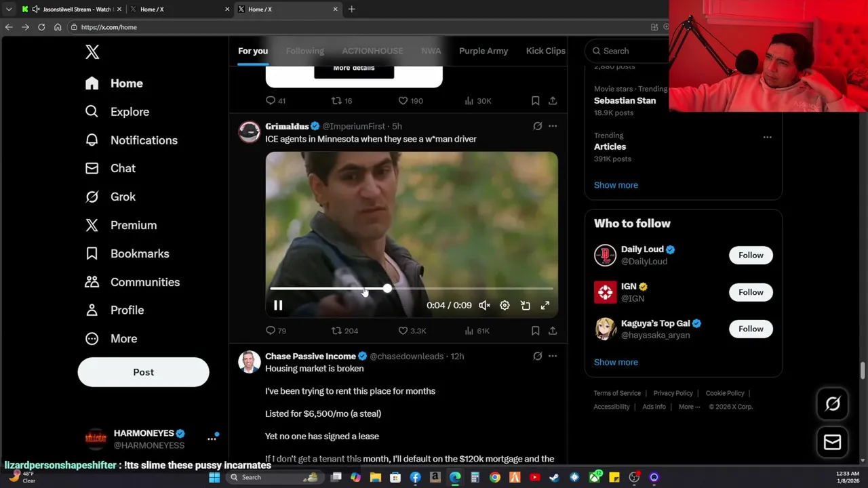Pause the Grimaldus video
The width and height of the screenshot is (868, 488).
[278, 306]
